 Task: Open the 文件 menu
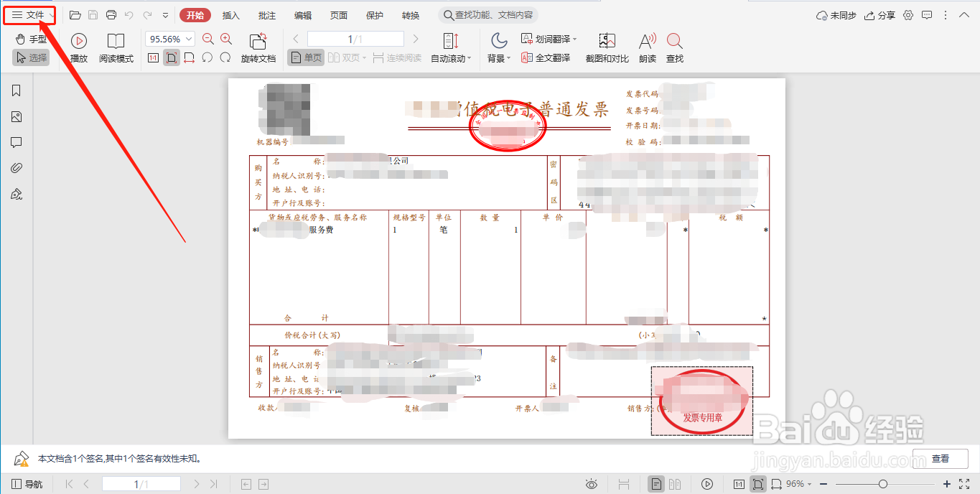point(29,15)
